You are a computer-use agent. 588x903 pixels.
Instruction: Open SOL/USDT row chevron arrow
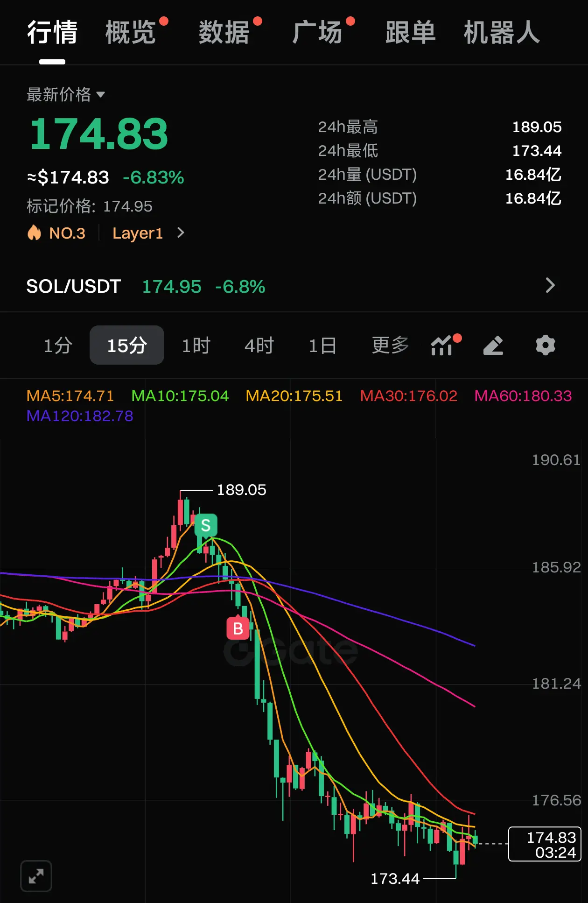(550, 285)
